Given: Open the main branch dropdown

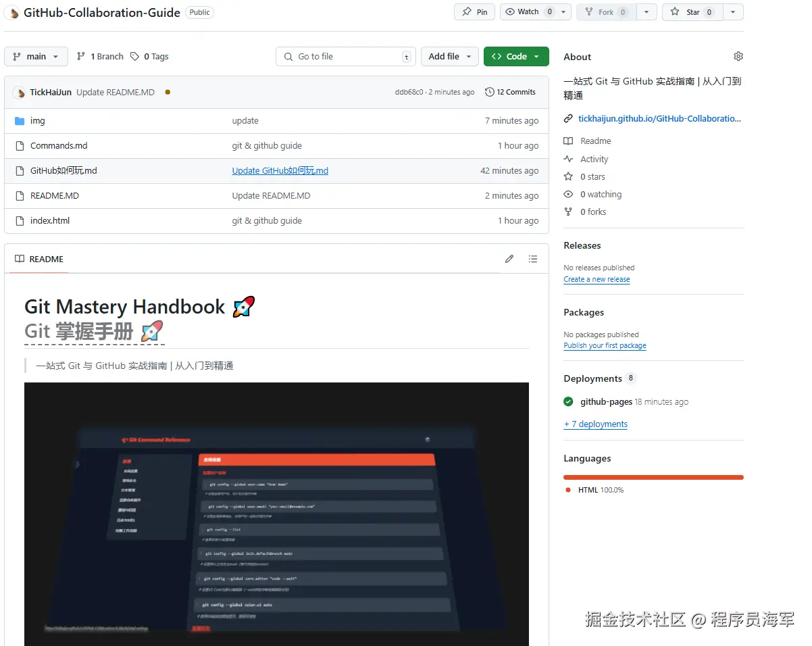Looking at the screenshot, I should point(36,56).
